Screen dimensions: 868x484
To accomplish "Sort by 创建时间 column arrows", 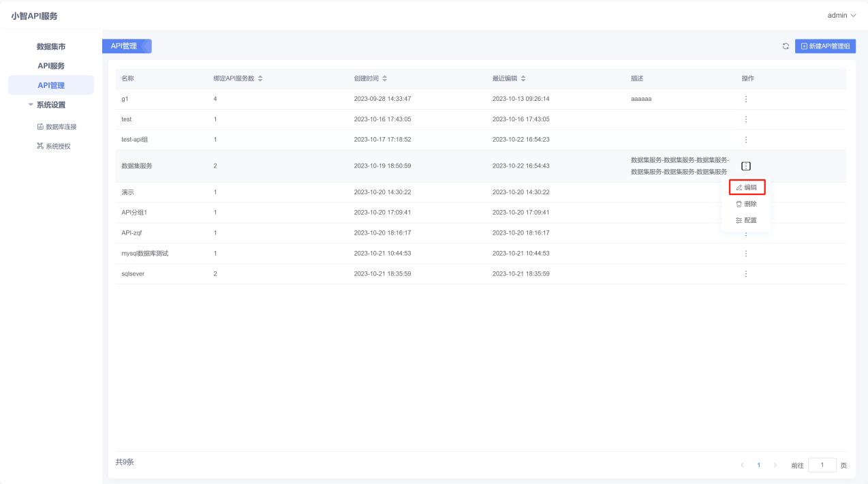I will [x=385, y=78].
